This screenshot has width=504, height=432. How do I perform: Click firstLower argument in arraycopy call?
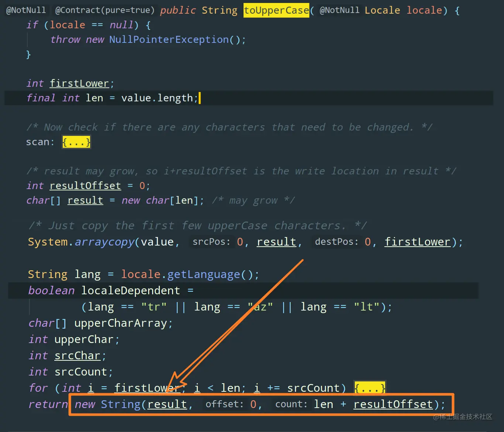point(418,242)
